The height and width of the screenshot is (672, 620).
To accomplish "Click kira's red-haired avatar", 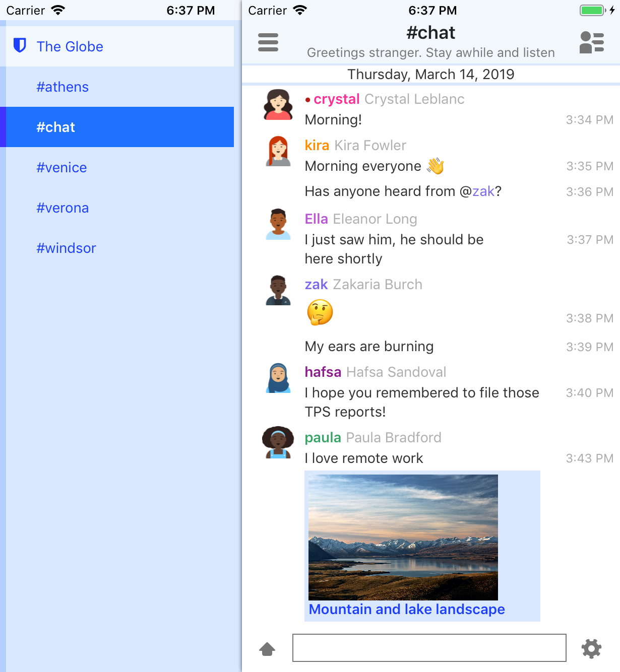I will click(278, 151).
